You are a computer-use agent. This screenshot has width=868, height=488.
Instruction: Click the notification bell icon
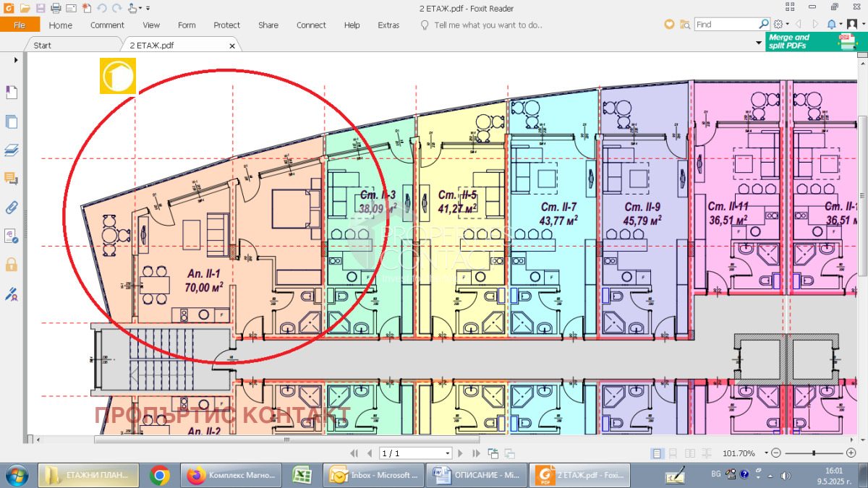[x=832, y=24]
